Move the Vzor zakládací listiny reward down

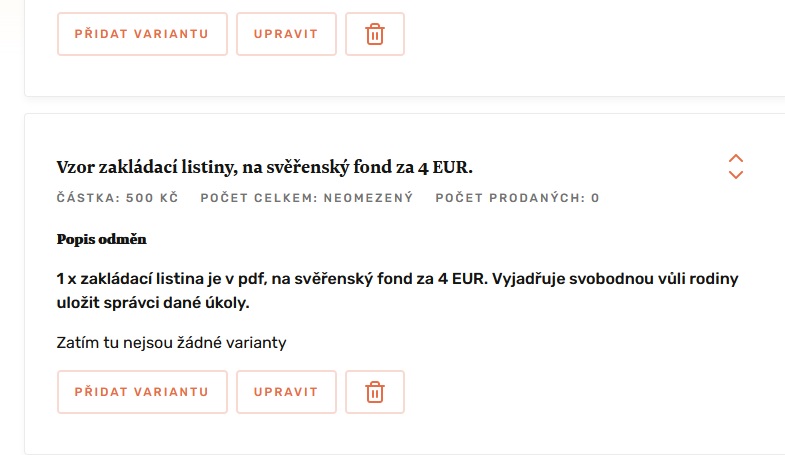tap(735, 174)
